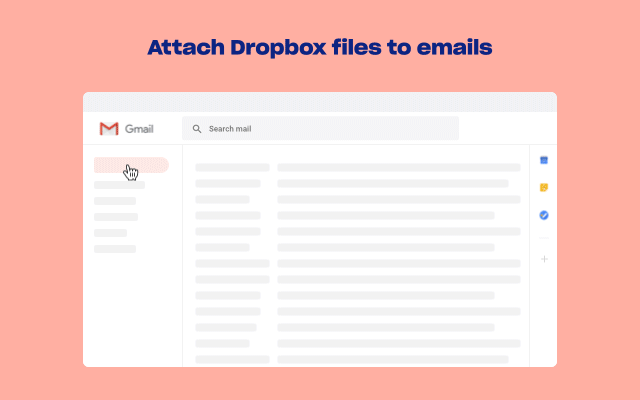The width and height of the screenshot is (640, 400).
Task: Open Google Tasks blue checkmark icon
Action: click(x=544, y=215)
